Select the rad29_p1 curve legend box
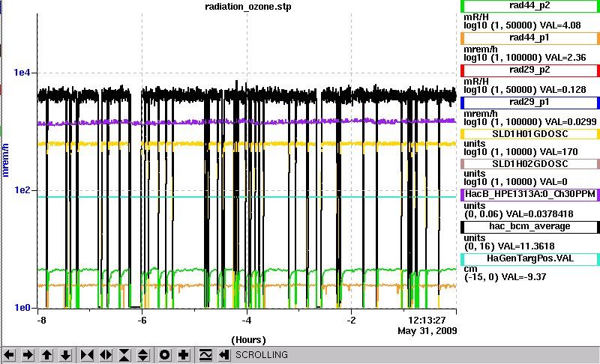 pos(530,103)
